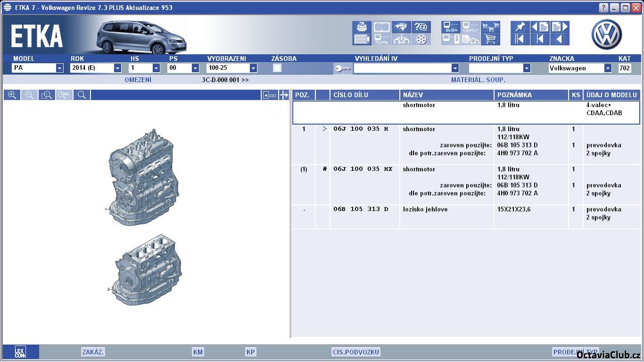This screenshot has width=644, height=362.
Task: Click the printer icon in toolbar
Action: [362, 27]
